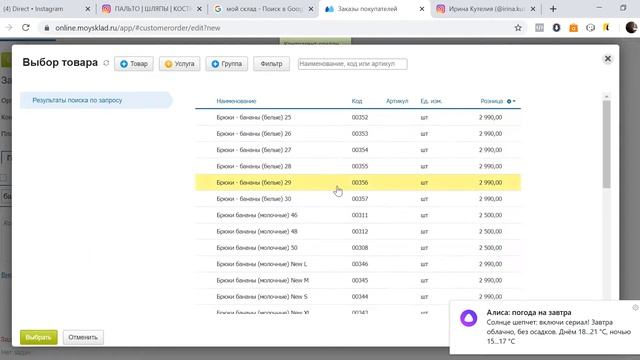Open the dark shield extension icon

pos(556,28)
